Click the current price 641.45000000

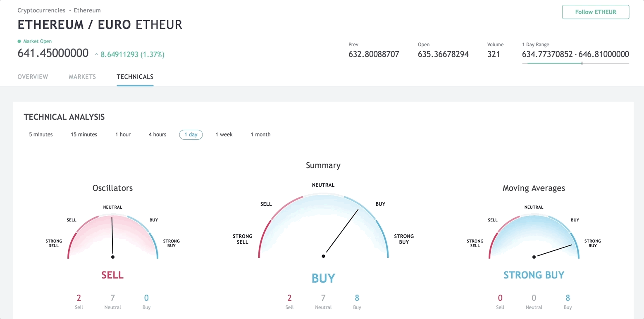(x=53, y=53)
